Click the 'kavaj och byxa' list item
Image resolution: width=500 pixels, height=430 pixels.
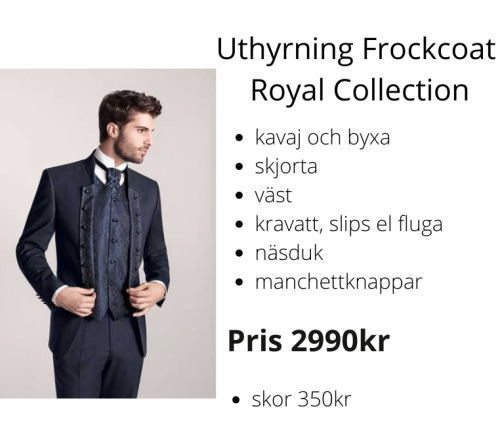[322, 137]
